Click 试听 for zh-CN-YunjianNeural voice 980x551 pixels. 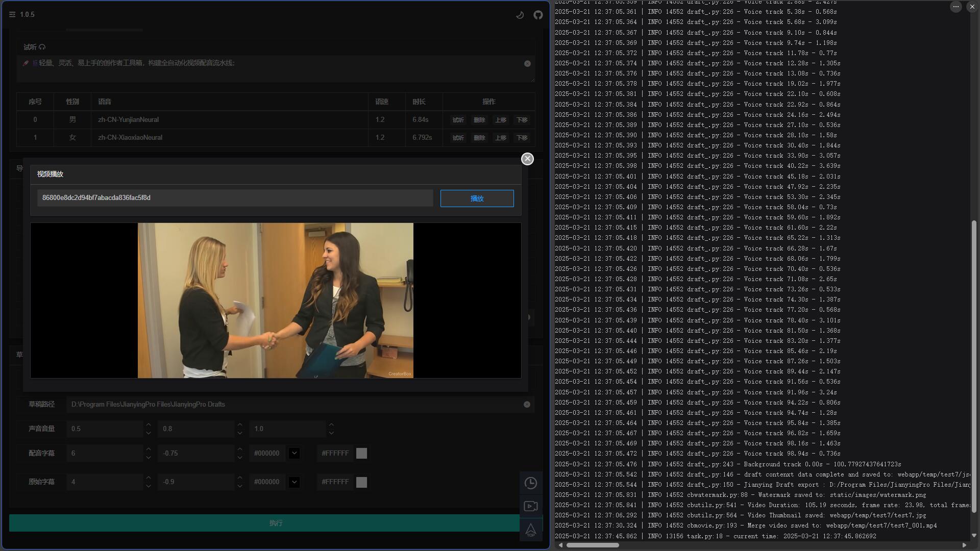click(458, 120)
